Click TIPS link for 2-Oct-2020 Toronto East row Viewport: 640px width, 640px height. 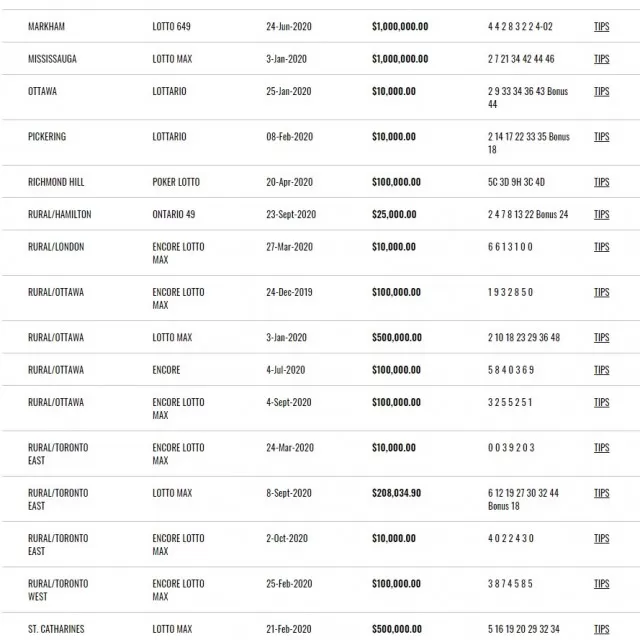[601, 538]
